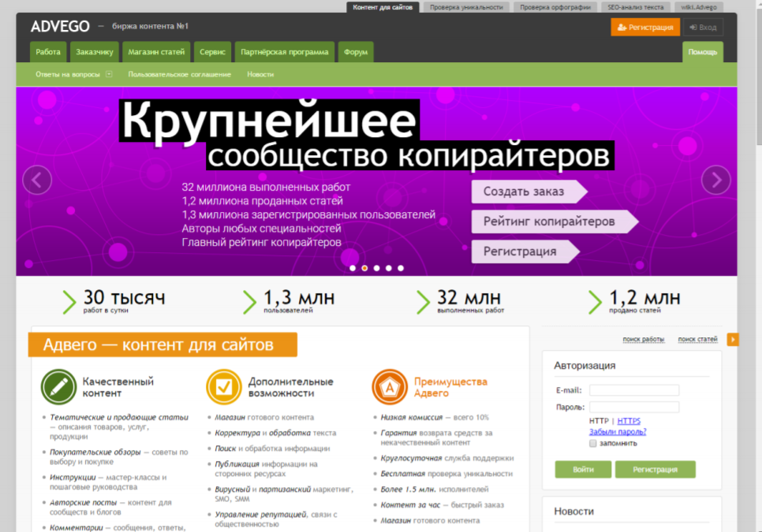Click the Покупательские обзоры list item

pos(118,457)
